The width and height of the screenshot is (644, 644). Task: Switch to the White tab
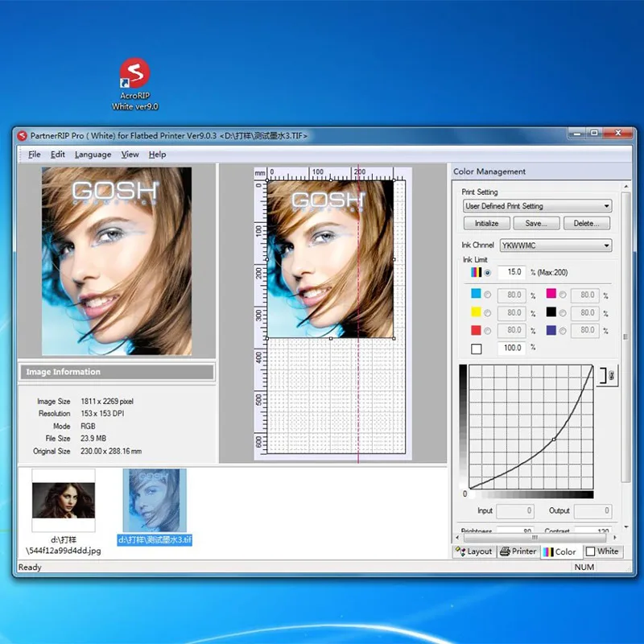[x=603, y=551]
